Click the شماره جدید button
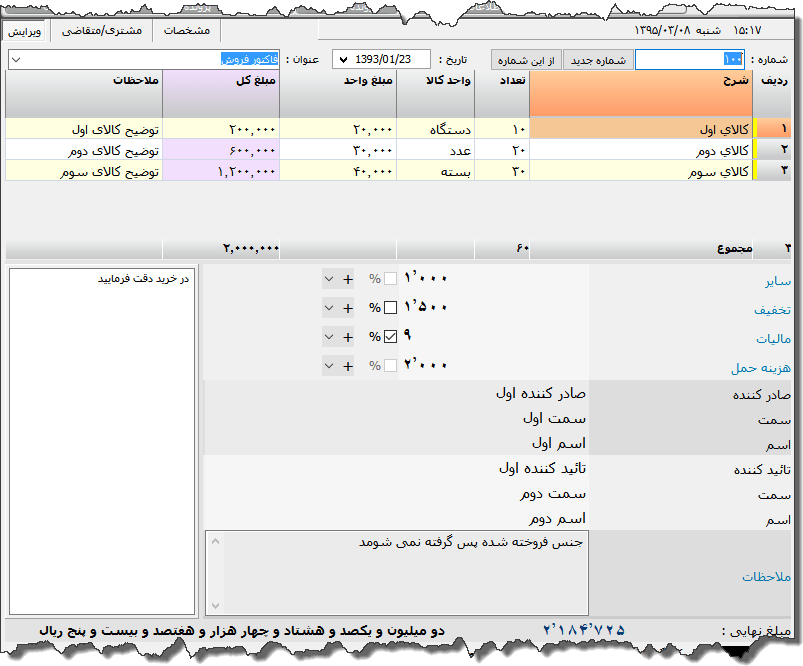Viewport: 803px width, 666px height. click(x=598, y=60)
